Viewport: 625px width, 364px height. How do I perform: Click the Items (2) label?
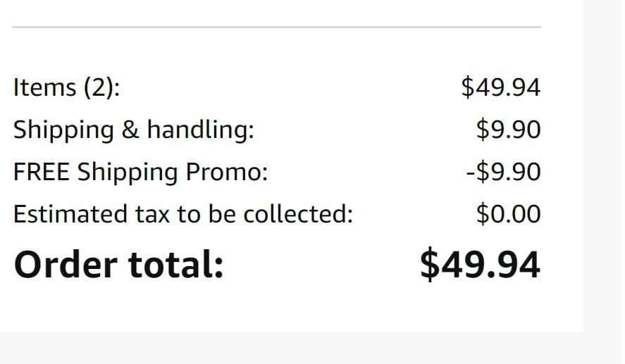(x=66, y=87)
